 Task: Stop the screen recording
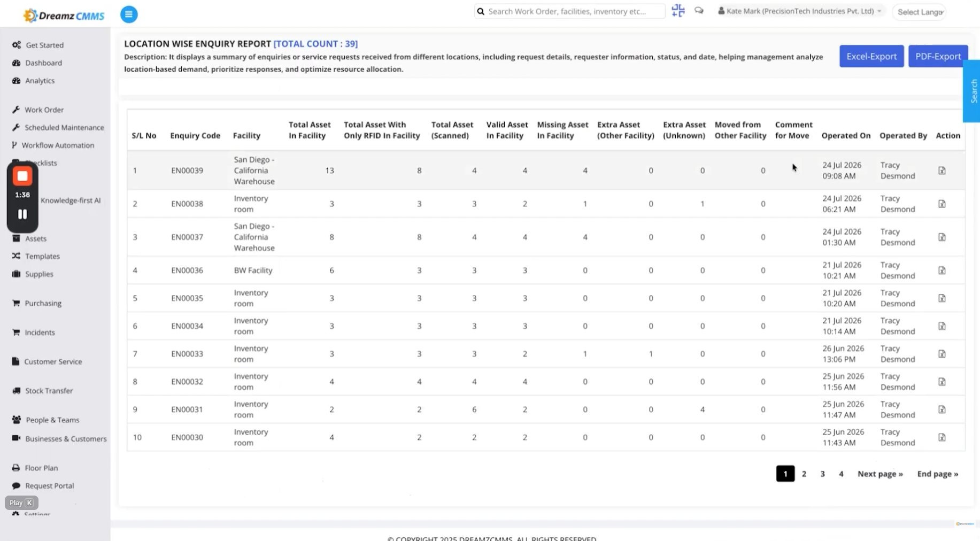click(x=22, y=176)
